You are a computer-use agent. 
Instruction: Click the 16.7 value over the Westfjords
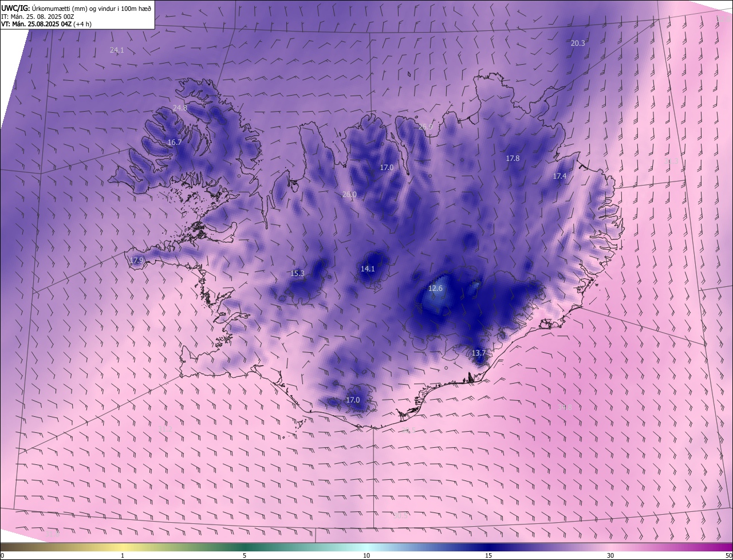click(175, 142)
